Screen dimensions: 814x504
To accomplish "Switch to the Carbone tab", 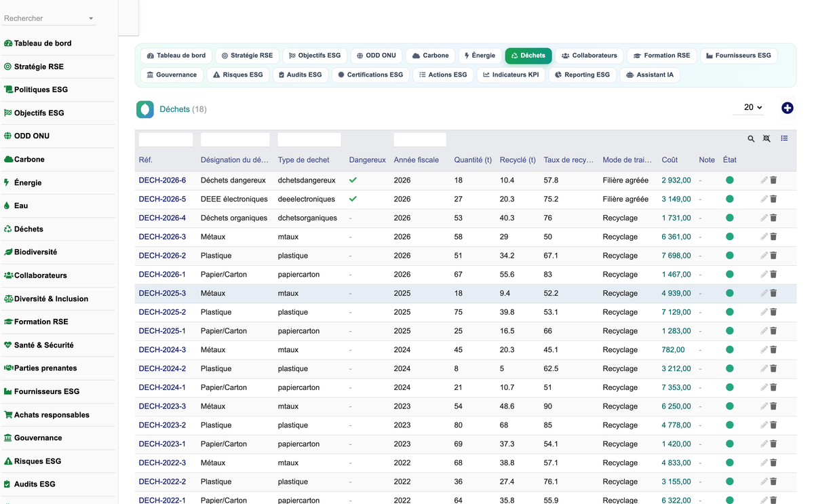I will [x=430, y=56].
